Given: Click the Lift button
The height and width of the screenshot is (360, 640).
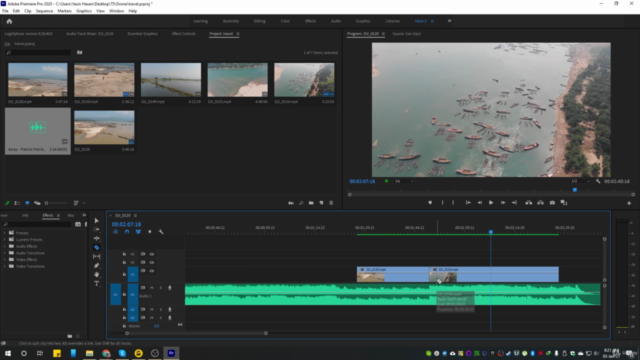Looking at the screenshot, I should [529, 202].
